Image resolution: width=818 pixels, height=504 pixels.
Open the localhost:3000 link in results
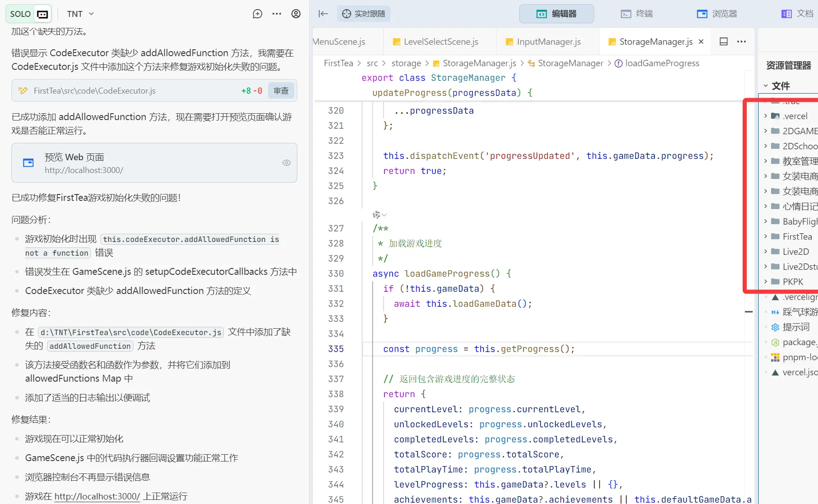click(97, 496)
